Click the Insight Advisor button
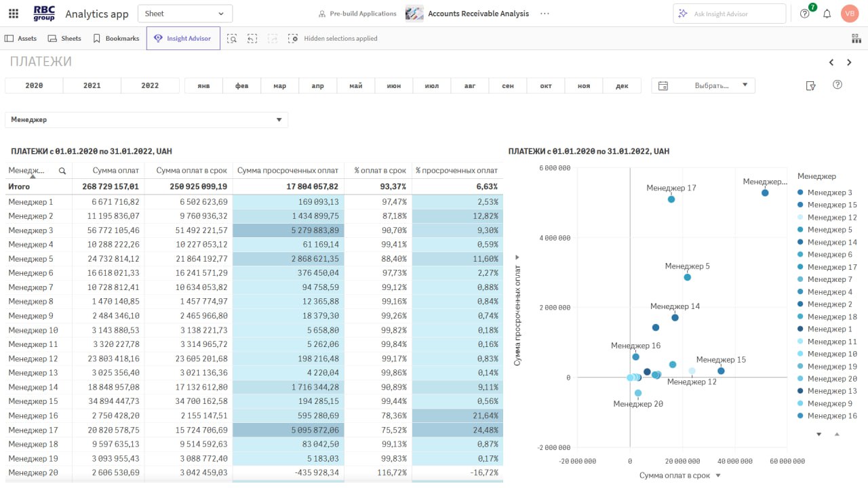 [x=182, y=39]
